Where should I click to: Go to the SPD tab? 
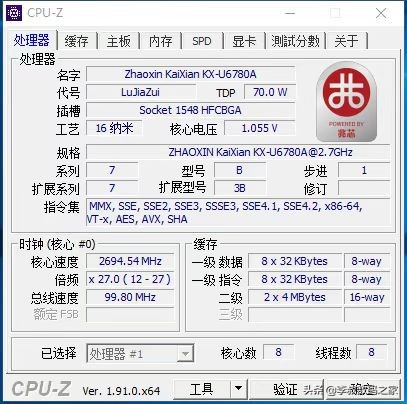coord(202,41)
